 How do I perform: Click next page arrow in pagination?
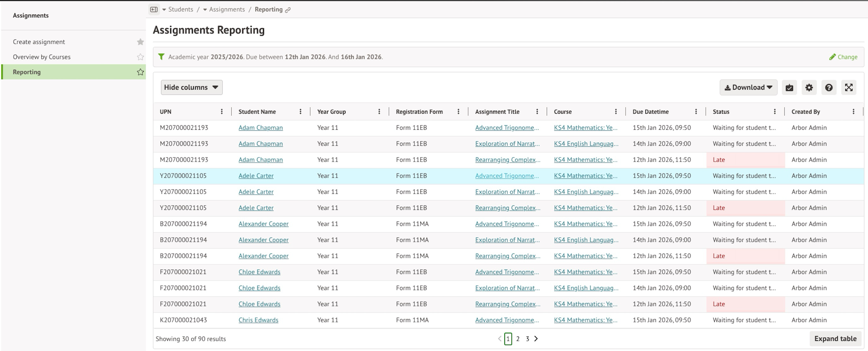[536, 339]
